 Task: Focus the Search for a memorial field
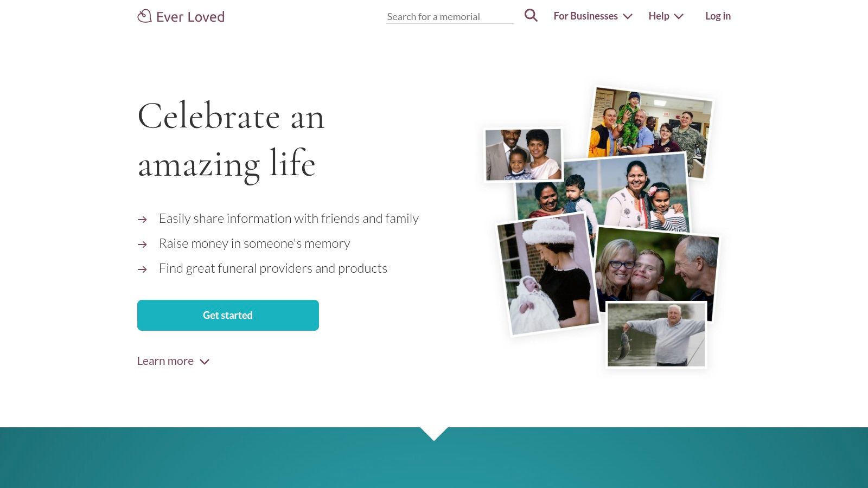[x=449, y=17]
